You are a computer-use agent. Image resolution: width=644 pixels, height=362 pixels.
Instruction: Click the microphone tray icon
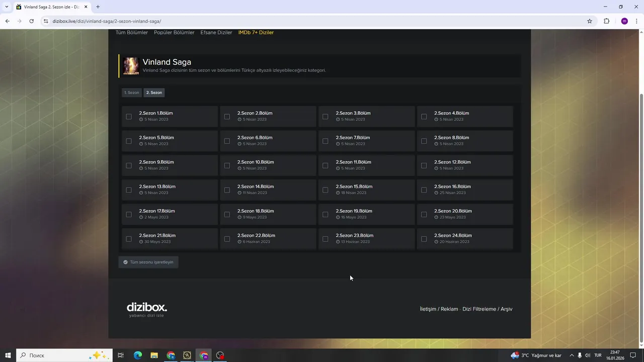point(580,355)
